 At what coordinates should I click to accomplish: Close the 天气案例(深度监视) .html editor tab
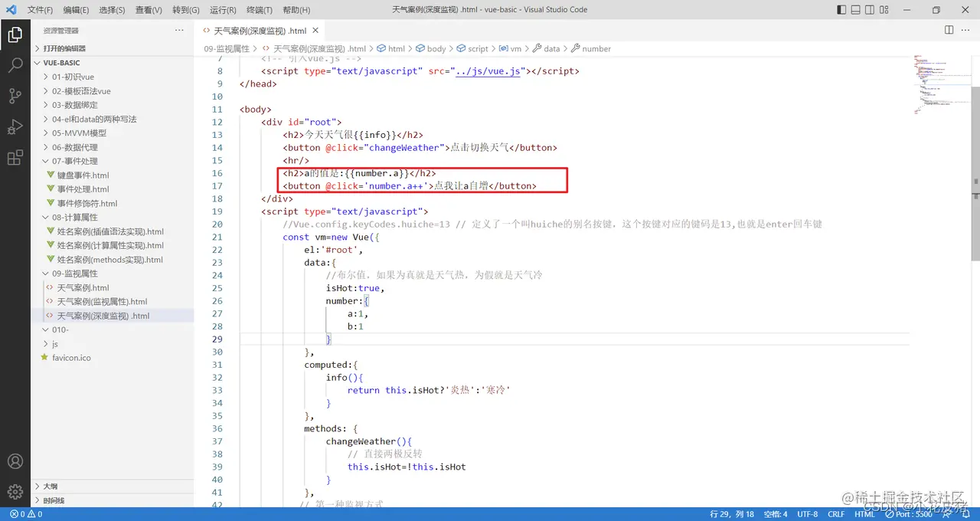[x=316, y=31]
